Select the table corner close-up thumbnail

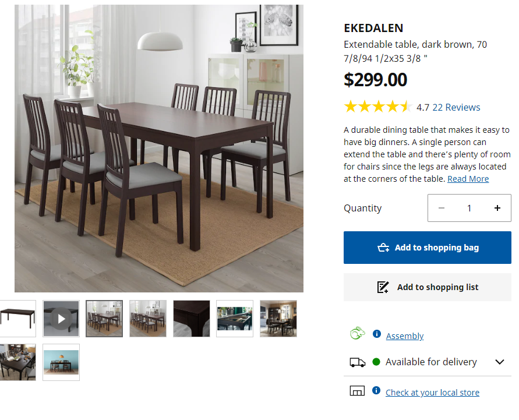point(191,319)
